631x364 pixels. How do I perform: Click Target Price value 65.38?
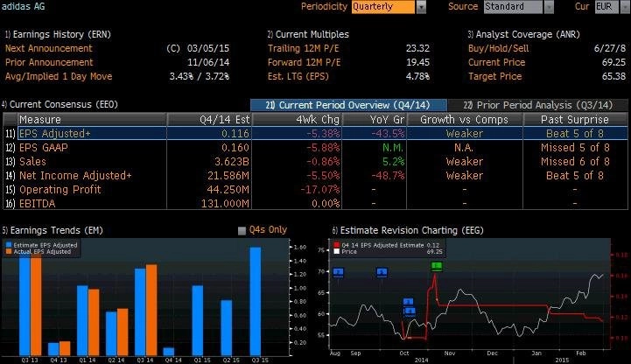613,76
